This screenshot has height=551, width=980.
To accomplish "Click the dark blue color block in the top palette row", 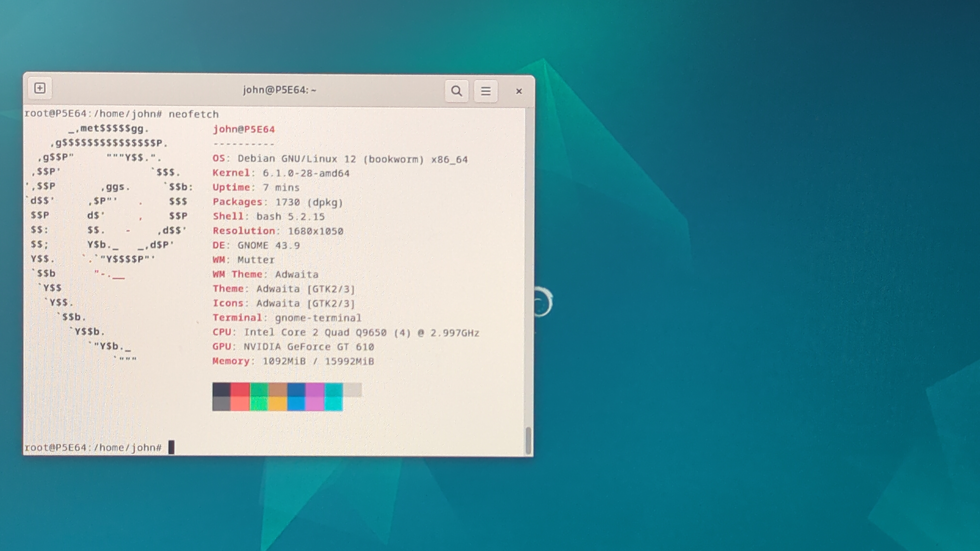I will pyautogui.click(x=296, y=390).
